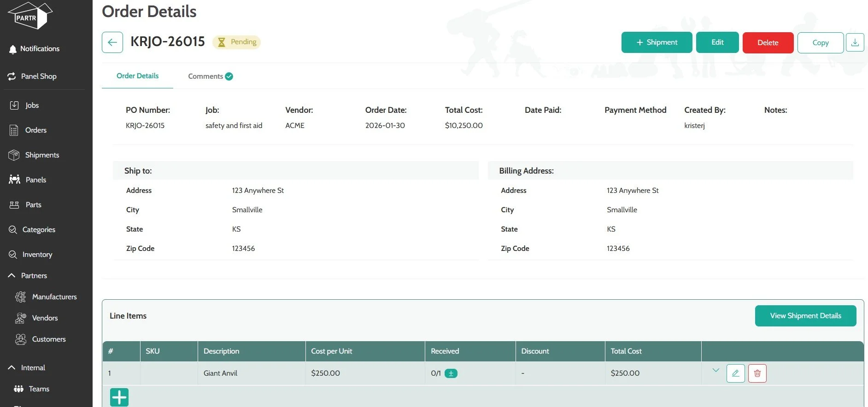Click the Orders sidebar icon
This screenshot has width=868, height=407.
coord(14,130)
